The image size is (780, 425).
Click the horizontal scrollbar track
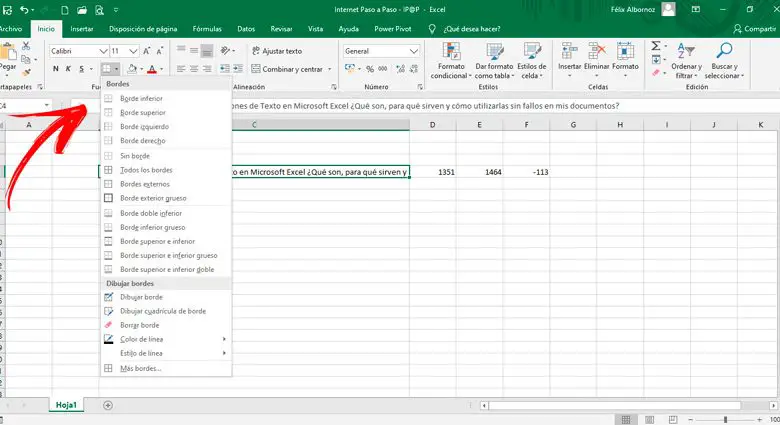(628, 405)
